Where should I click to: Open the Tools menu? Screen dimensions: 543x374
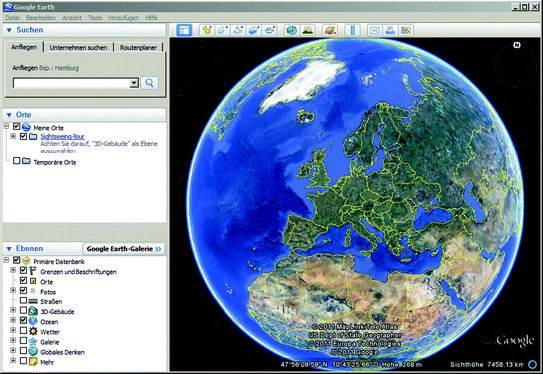[x=95, y=18]
